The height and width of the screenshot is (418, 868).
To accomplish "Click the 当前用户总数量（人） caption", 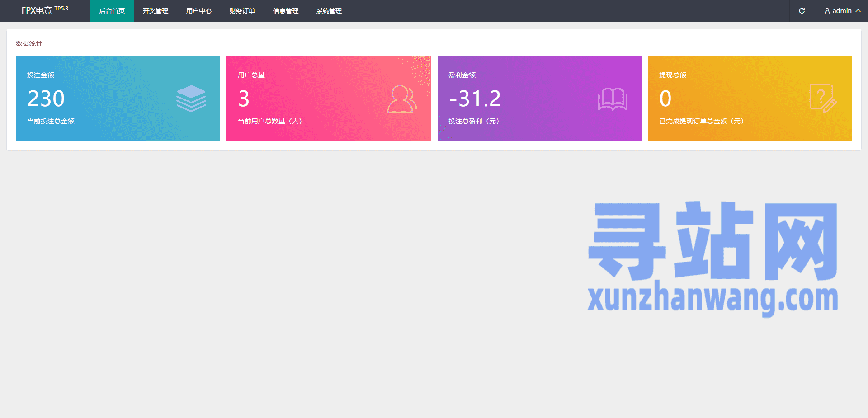I will [x=270, y=121].
